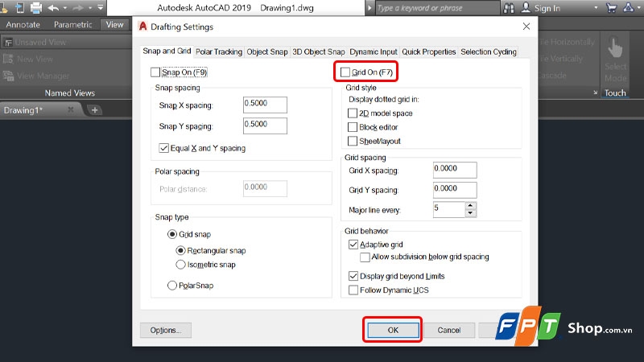Go to the Selection Cycling tab
644x362 pixels.
489,51
